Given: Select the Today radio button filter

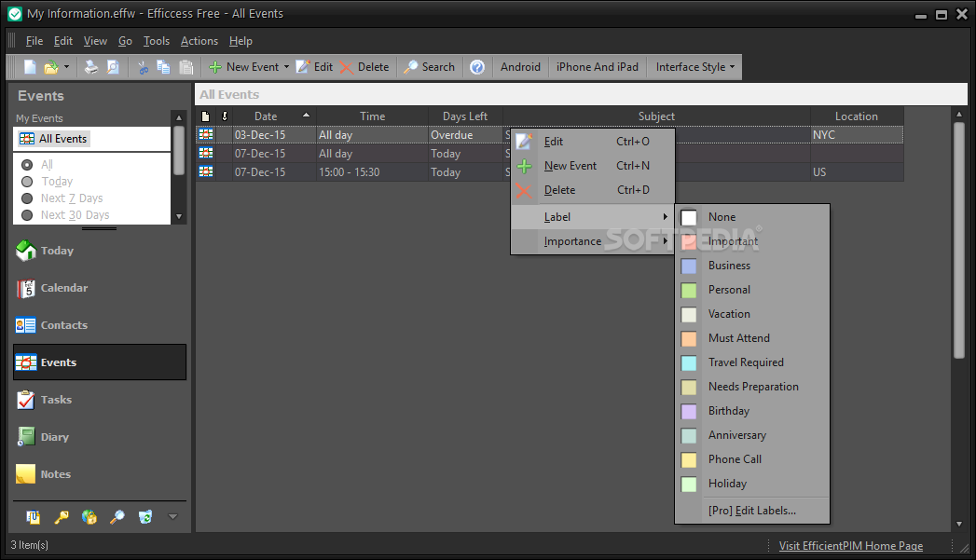Looking at the screenshot, I should click(x=27, y=182).
